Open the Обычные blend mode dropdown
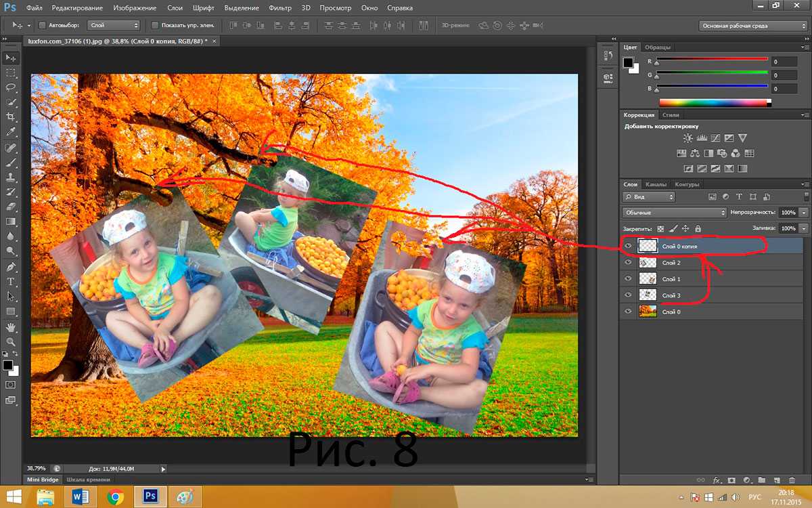The width and height of the screenshot is (812, 508). click(x=674, y=212)
